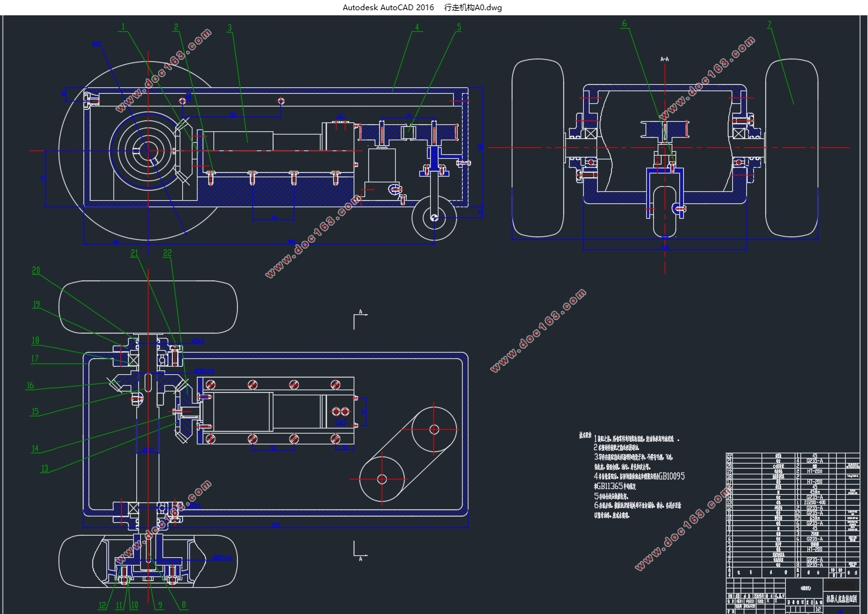Click part number 6 above section view
The width and height of the screenshot is (868, 614).
click(x=624, y=24)
